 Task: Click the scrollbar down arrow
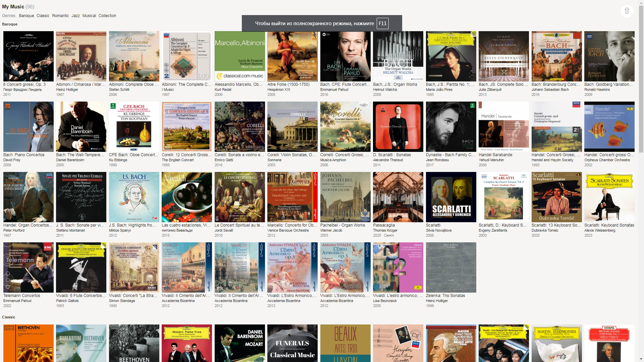641,359
